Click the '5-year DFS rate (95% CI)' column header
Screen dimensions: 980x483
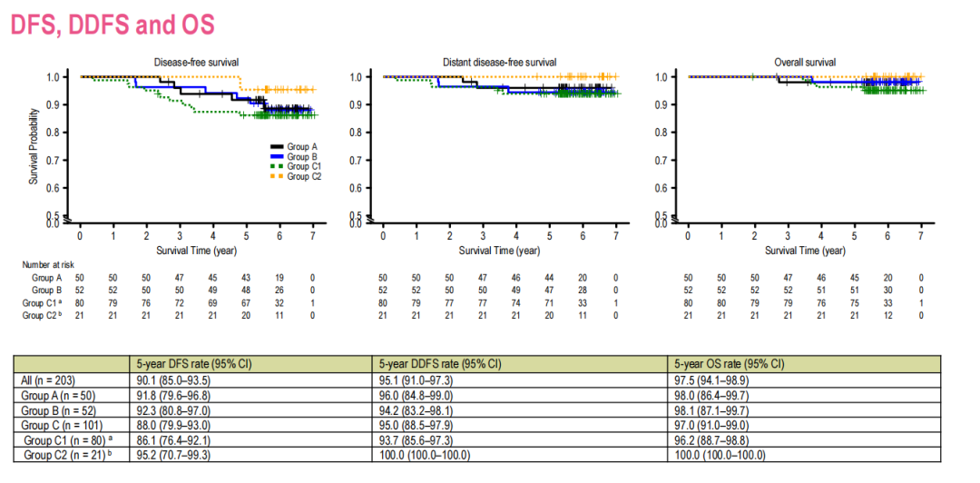189,364
